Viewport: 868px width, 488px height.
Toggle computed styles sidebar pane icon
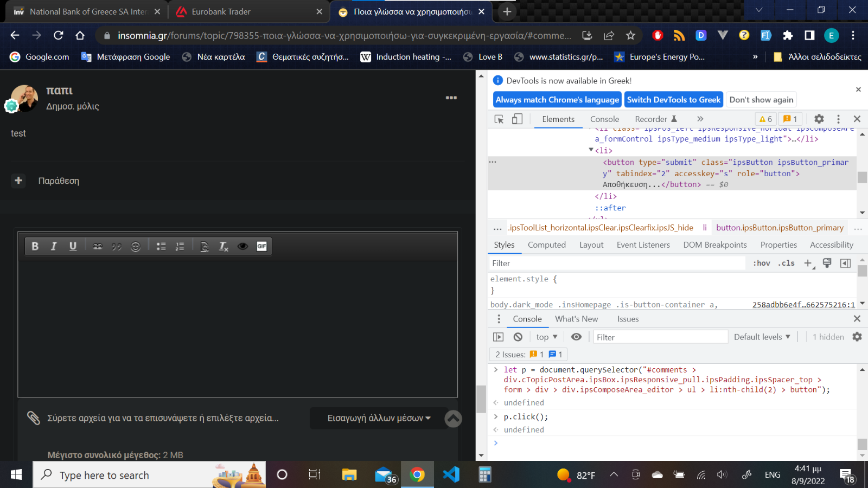click(x=845, y=263)
